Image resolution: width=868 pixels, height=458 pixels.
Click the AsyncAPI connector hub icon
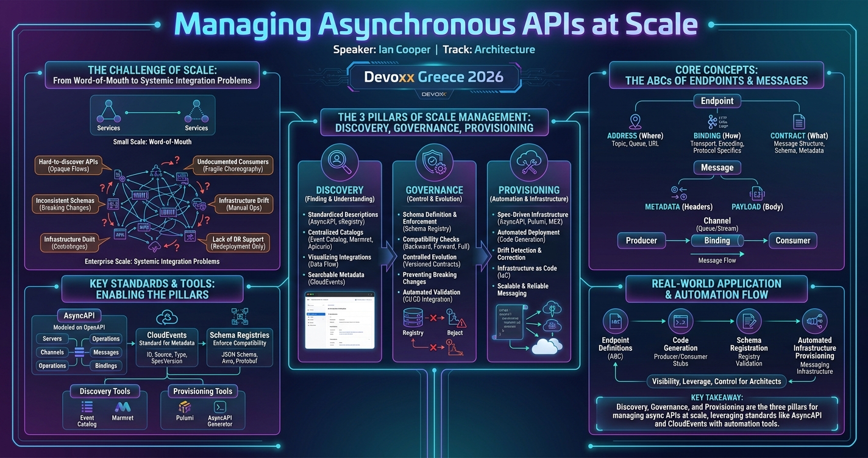pyautogui.click(x=78, y=351)
